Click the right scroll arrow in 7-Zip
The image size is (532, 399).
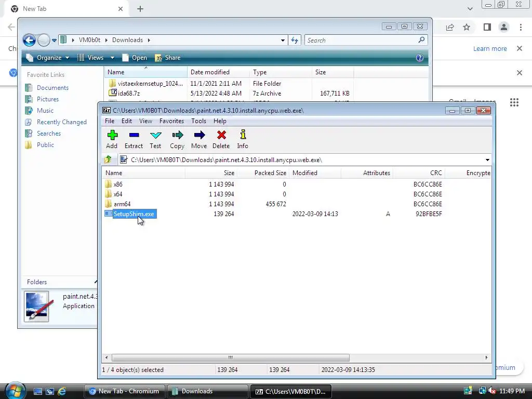pos(486,357)
